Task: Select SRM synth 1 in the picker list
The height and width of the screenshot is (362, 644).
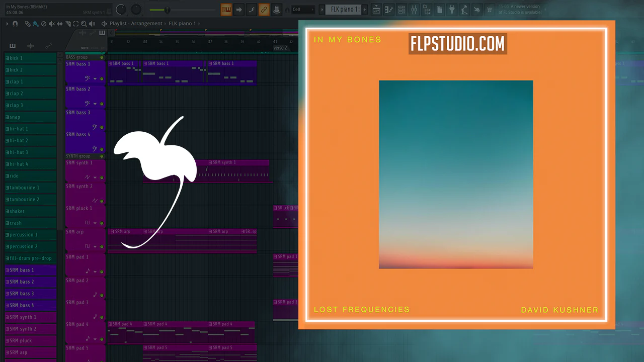Action: 30,317
